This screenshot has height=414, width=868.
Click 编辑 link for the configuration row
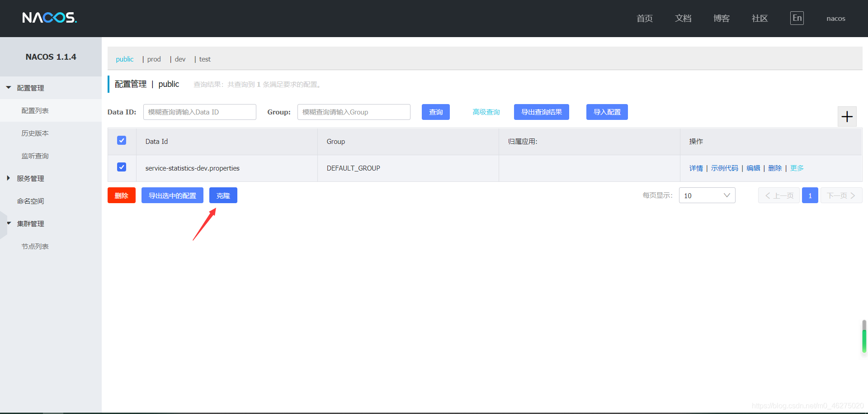pos(753,168)
